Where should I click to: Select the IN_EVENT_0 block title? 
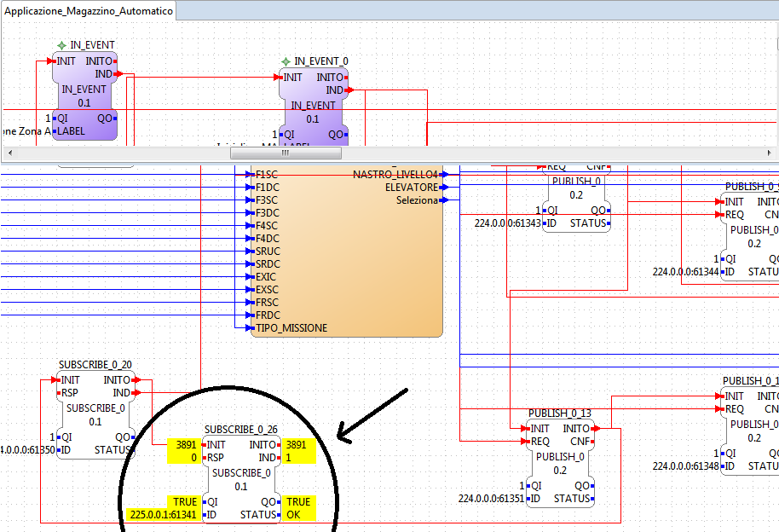(x=321, y=61)
